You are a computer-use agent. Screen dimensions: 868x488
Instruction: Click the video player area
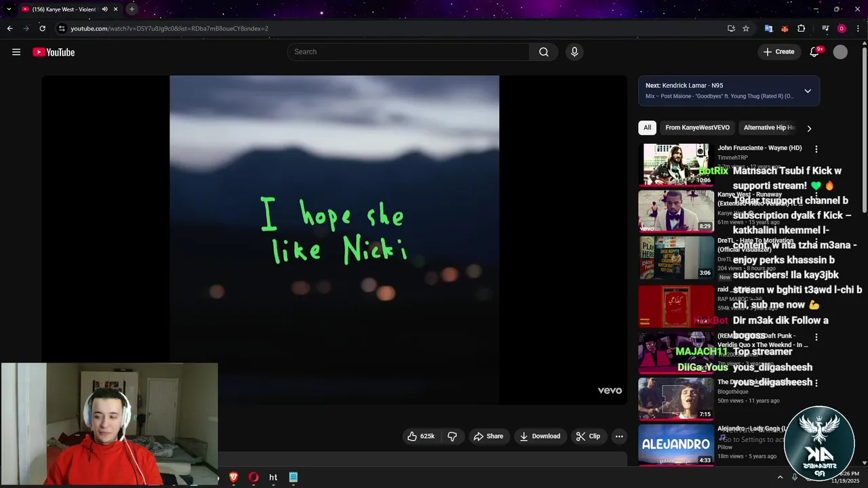point(334,240)
